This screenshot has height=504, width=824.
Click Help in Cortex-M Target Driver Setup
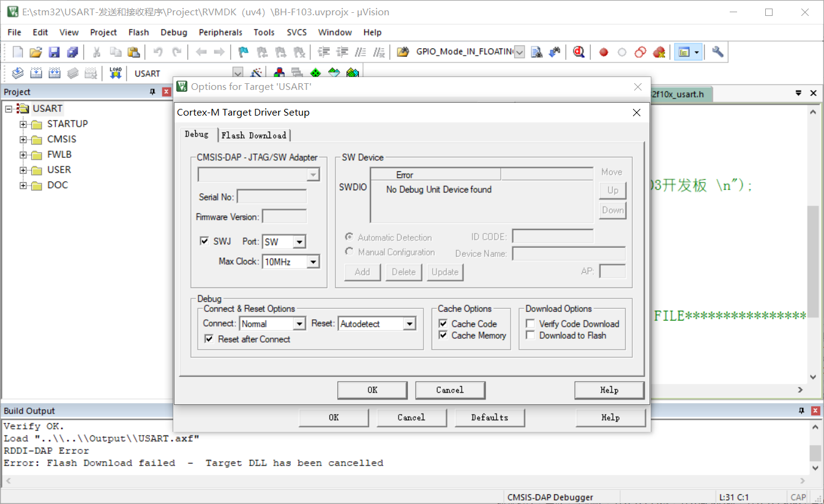(x=609, y=390)
